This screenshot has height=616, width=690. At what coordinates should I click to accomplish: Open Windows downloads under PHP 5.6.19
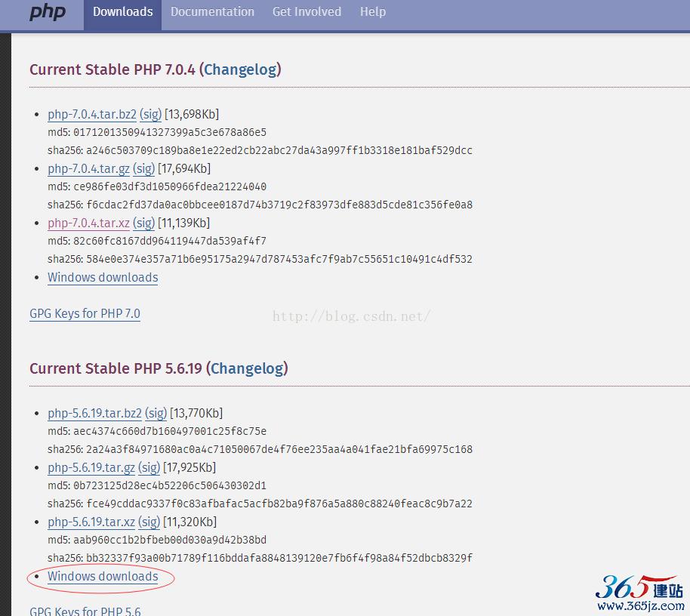tap(103, 577)
